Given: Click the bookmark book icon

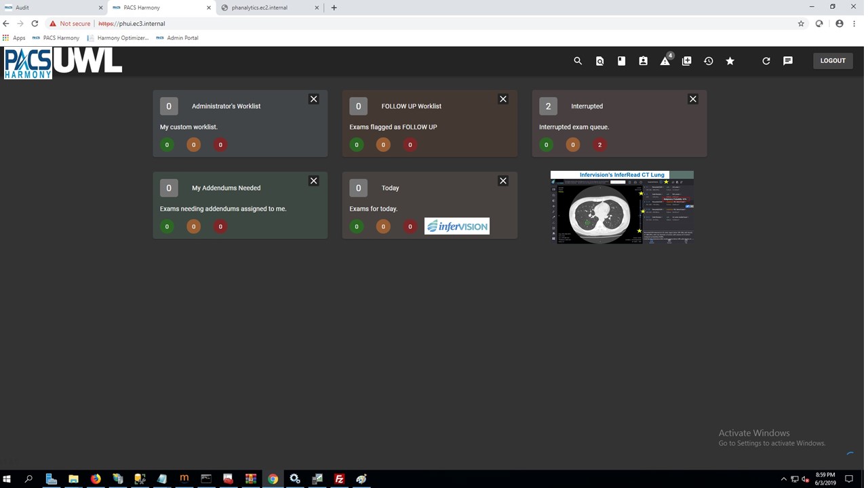Looking at the screenshot, I should (x=621, y=61).
